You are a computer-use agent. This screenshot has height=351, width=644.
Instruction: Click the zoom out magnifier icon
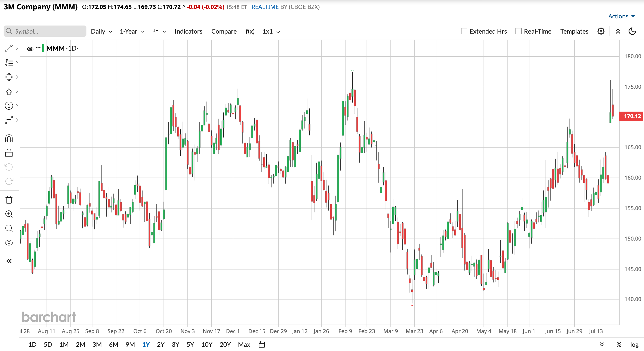pos(9,228)
